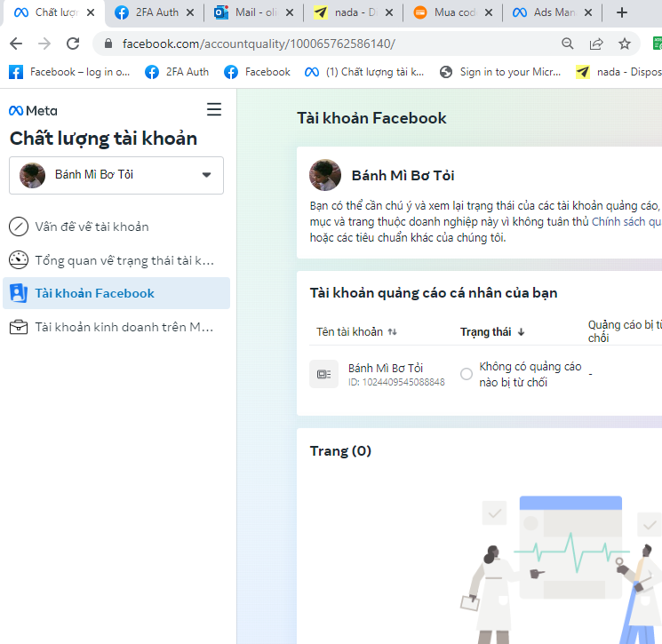Click the Tài khoản Facebook sidebar icon
The image size is (662, 644).
click(19, 293)
